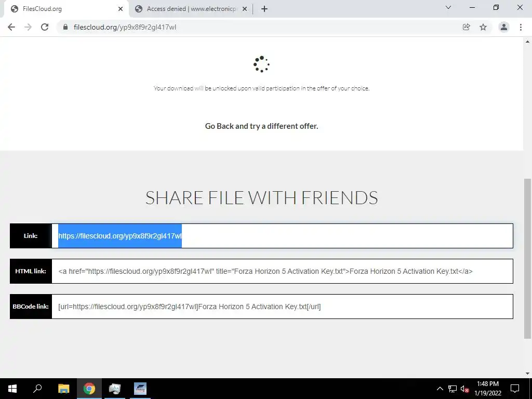Screen dimensions: 532x399
Task: Switch to the FilesCloud.org tab
Action: pyautogui.click(x=66, y=9)
